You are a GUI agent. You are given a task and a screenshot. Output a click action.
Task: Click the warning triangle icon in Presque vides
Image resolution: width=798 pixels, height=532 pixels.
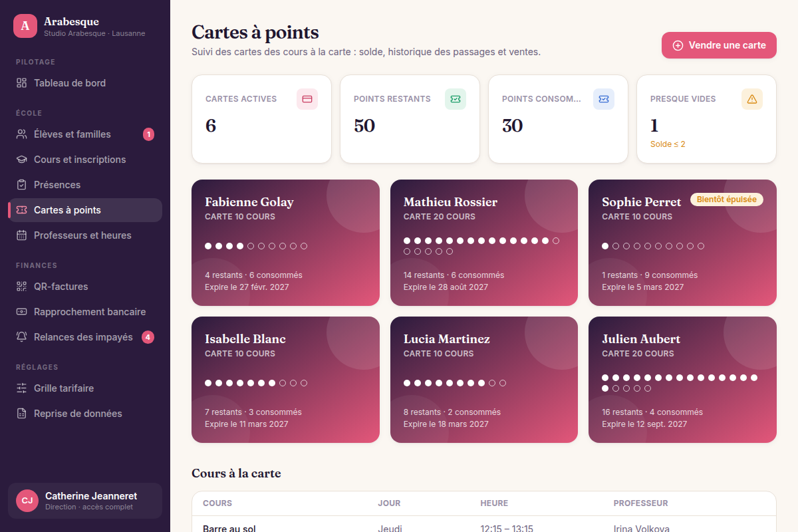pos(752,99)
